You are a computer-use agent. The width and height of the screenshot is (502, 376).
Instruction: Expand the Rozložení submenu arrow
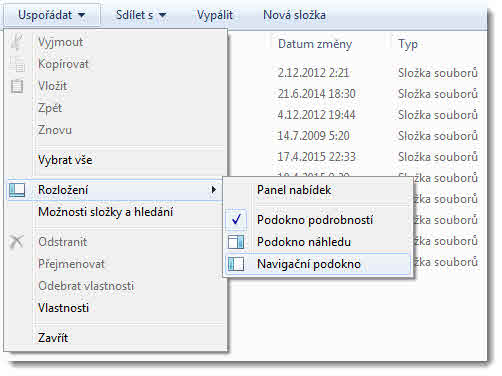[214, 190]
